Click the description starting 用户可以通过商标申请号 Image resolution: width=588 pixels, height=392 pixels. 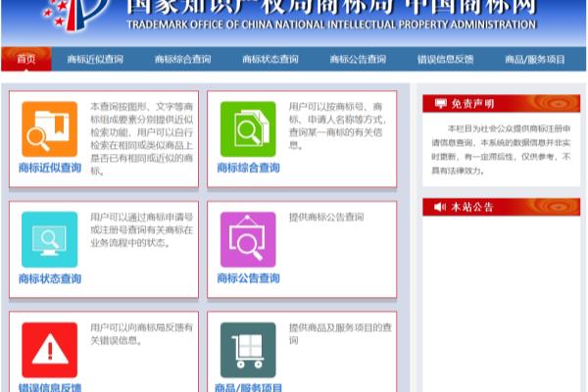click(142, 229)
